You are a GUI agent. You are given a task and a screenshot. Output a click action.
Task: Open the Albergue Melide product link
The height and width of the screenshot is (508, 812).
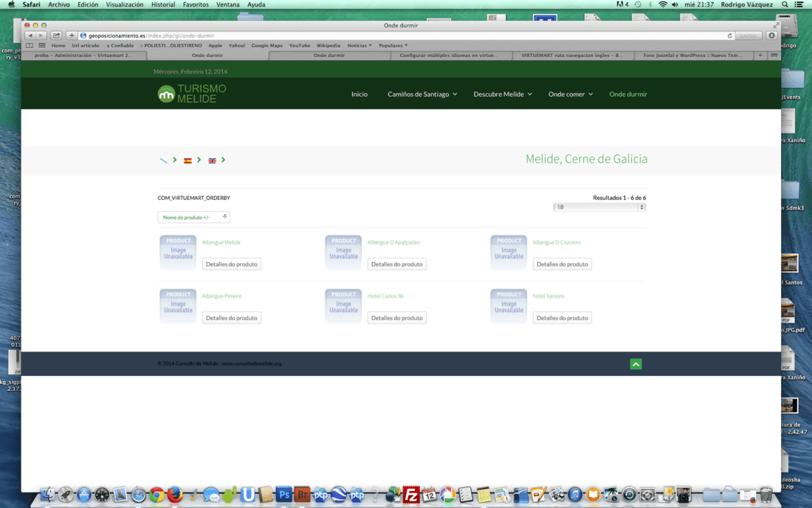pyautogui.click(x=221, y=242)
